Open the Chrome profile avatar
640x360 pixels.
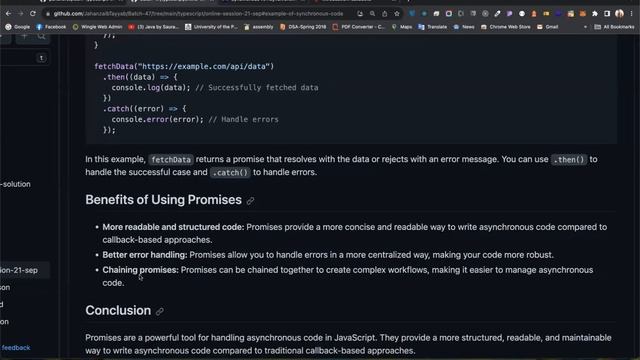[x=619, y=14]
